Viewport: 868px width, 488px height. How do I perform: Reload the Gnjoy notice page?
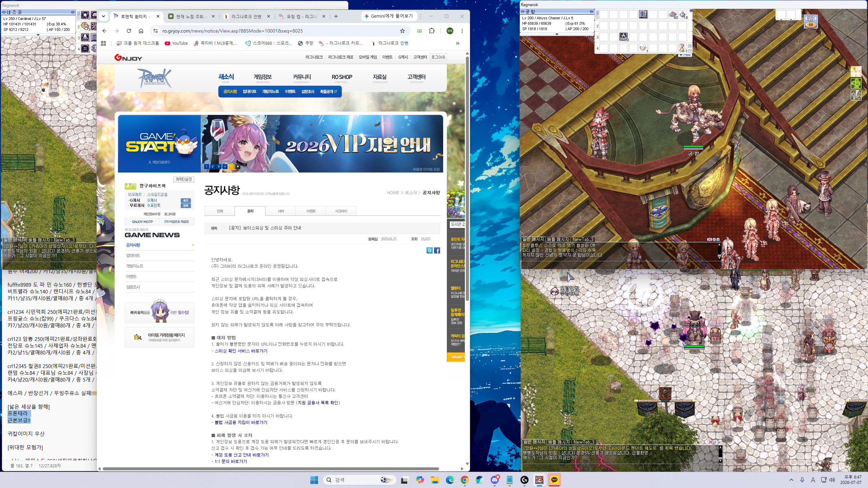129,31
